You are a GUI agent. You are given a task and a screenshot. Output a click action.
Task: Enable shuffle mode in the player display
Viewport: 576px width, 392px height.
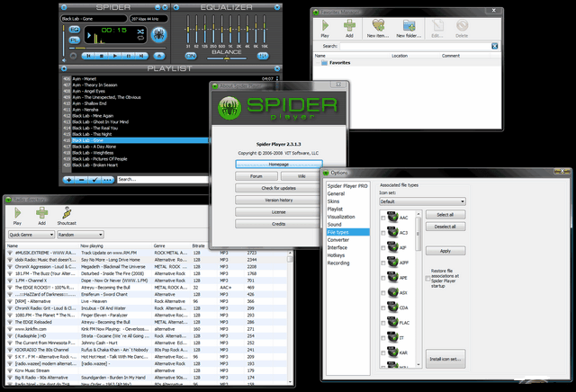point(140,31)
